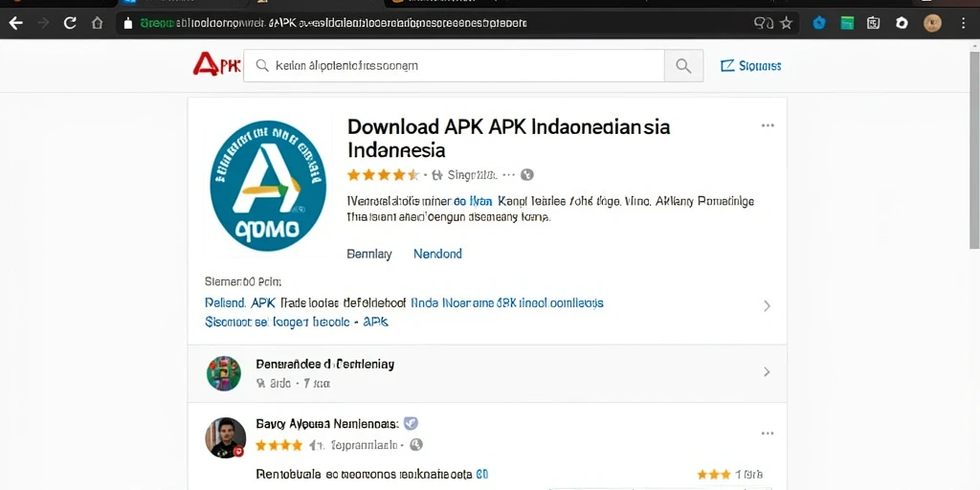Open the browser profile avatar
Viewport: 980px width, 490px height.
[932, 23]
